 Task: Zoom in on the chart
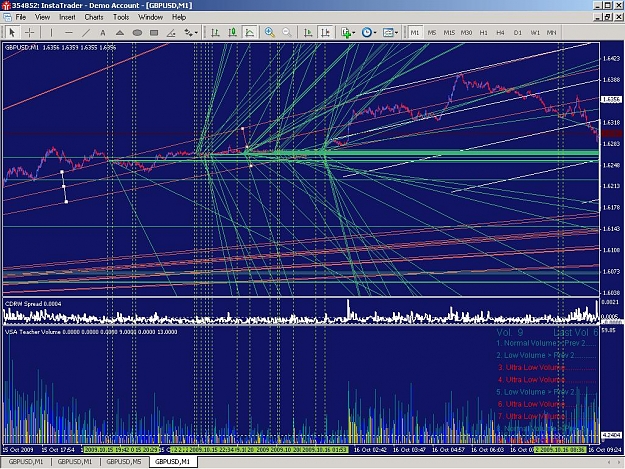pyautogui.click(x=270, y=33)
